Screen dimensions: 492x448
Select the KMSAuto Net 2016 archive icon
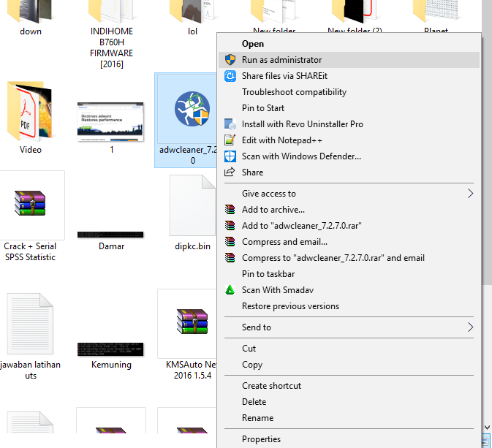(192, 322)
